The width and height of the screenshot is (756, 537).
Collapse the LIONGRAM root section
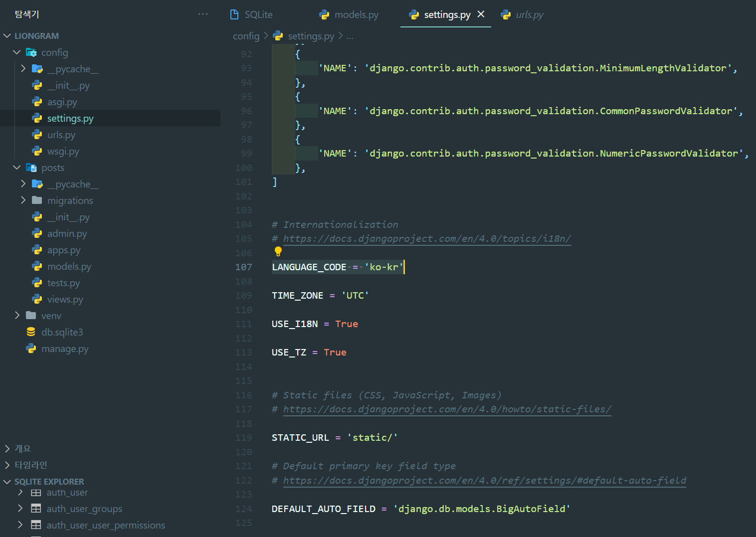point(7,36)
